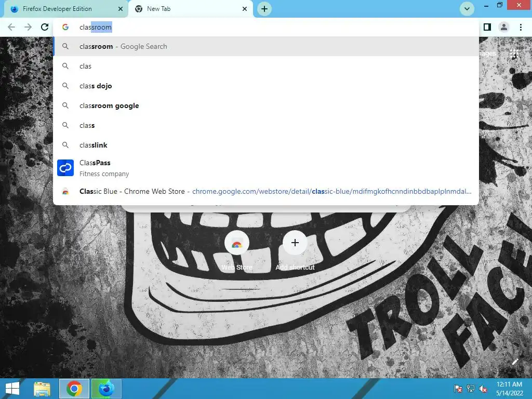Close the Firefox Developer Edition tab

pos(121,9)
